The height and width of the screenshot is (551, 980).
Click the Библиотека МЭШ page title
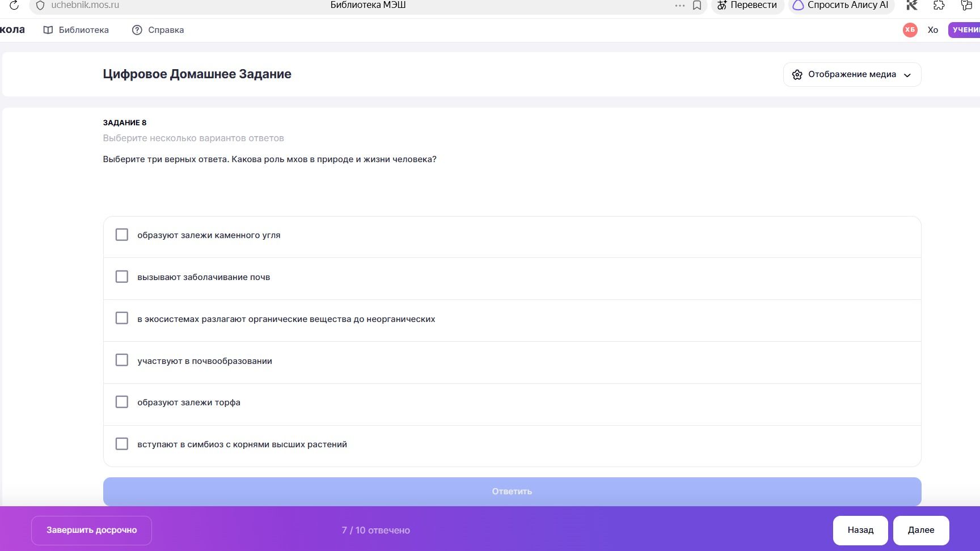368,5
